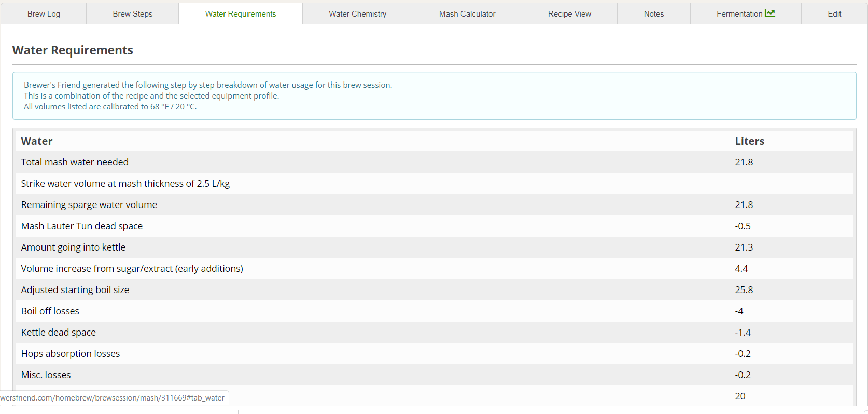Click the Water column header
868x414 pixels.
pos(37,141)
